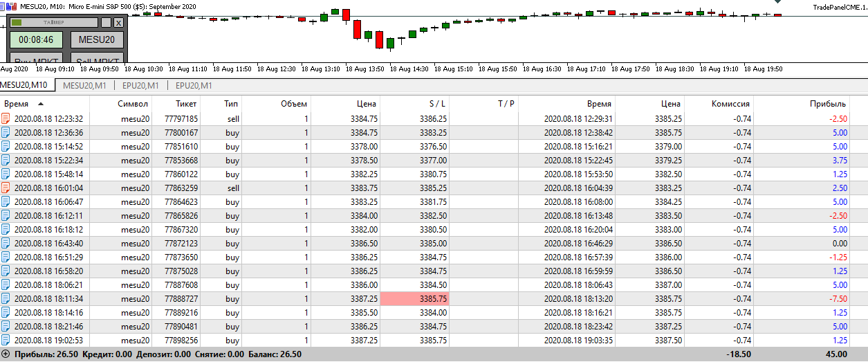
Task: Click the deal icon for ticket 77800167
Action: pos(6,132)
